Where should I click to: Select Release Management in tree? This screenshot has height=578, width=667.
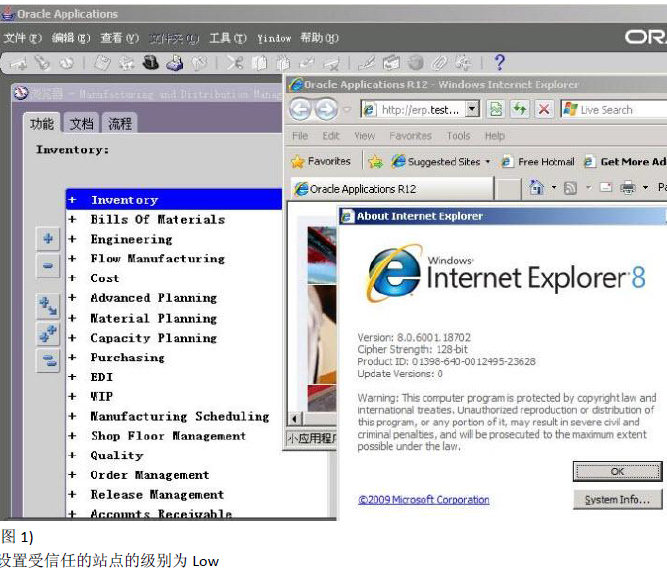(x=157, y=494)
